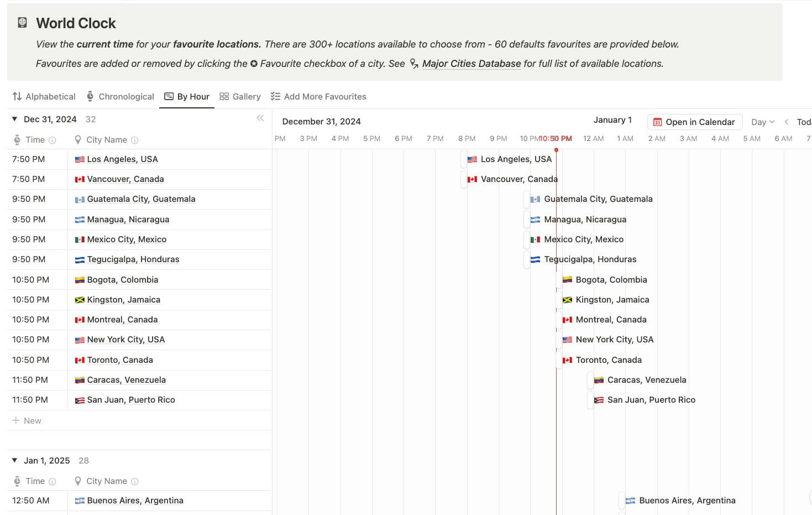Click the Major Cities Database link icon
Image resolution: width=812 pixels, height=515 pixels.
(x=414, y=64)
